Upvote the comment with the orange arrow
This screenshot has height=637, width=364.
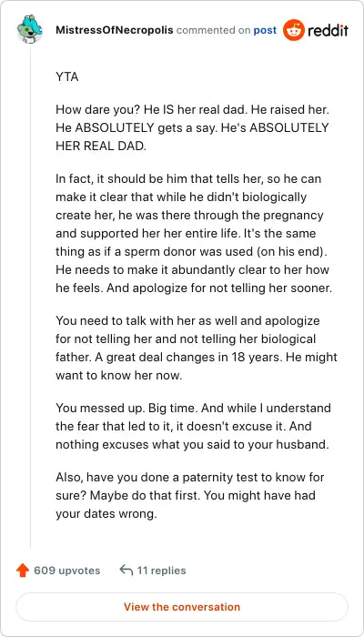tap(23, 571)
